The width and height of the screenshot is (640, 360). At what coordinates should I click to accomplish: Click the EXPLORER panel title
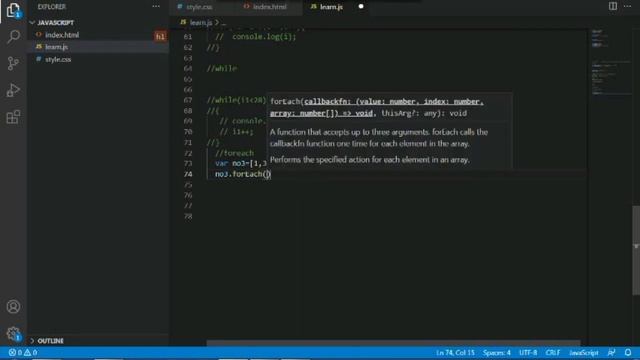pyautogui.click(x=51, y=7)
